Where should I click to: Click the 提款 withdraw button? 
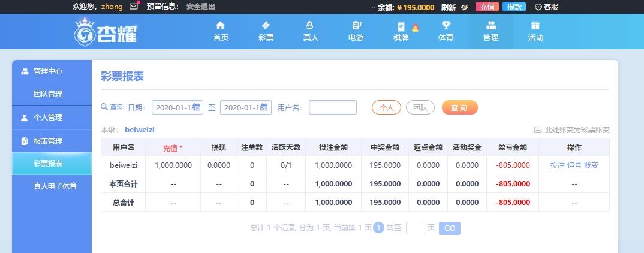tap(514, 7)
